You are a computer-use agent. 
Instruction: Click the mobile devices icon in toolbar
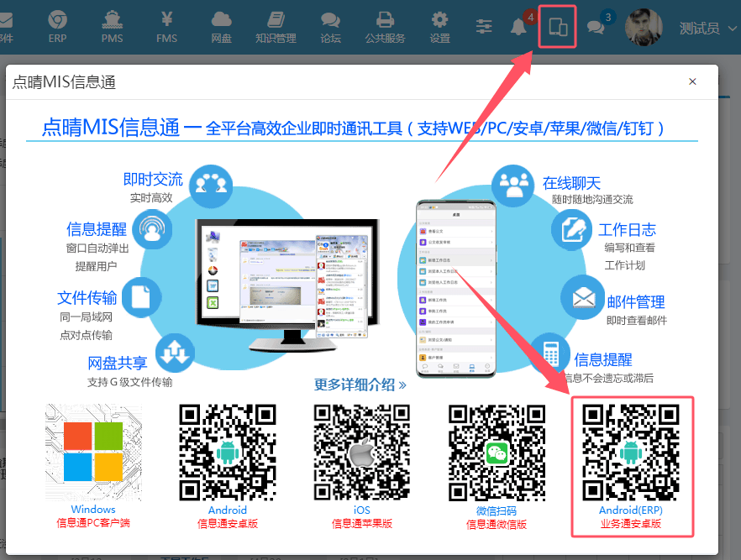click(557, 28)
